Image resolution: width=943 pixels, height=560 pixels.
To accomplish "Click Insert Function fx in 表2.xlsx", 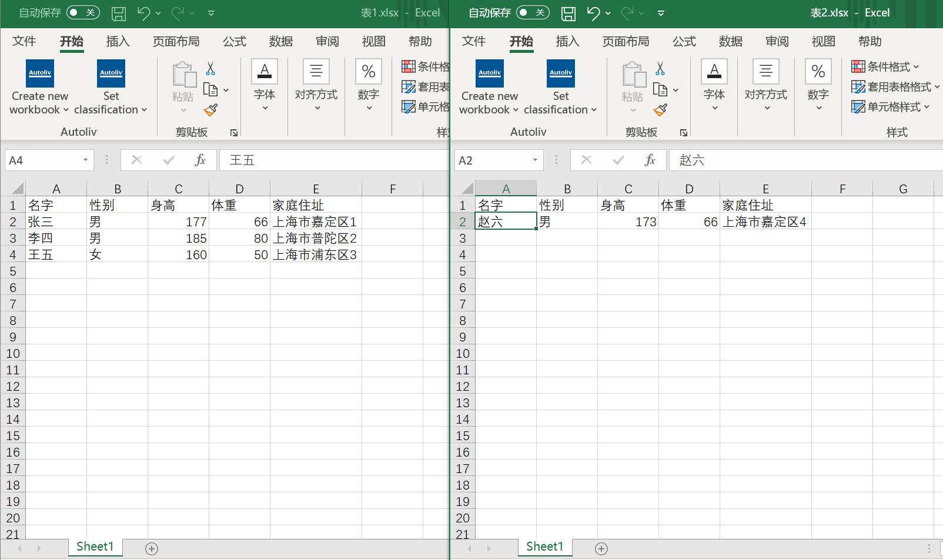I will [x=650, y=159].
